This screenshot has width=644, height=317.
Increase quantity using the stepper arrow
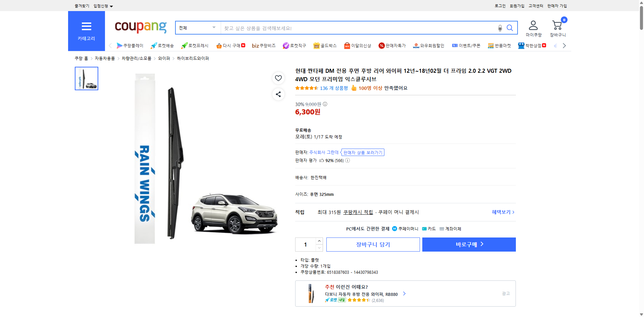[319, 241]
